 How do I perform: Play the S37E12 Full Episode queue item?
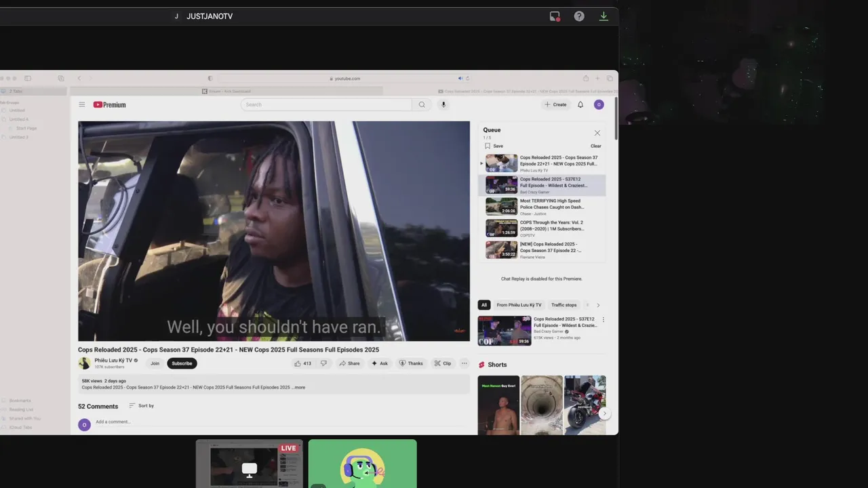(x=541, y=185)
